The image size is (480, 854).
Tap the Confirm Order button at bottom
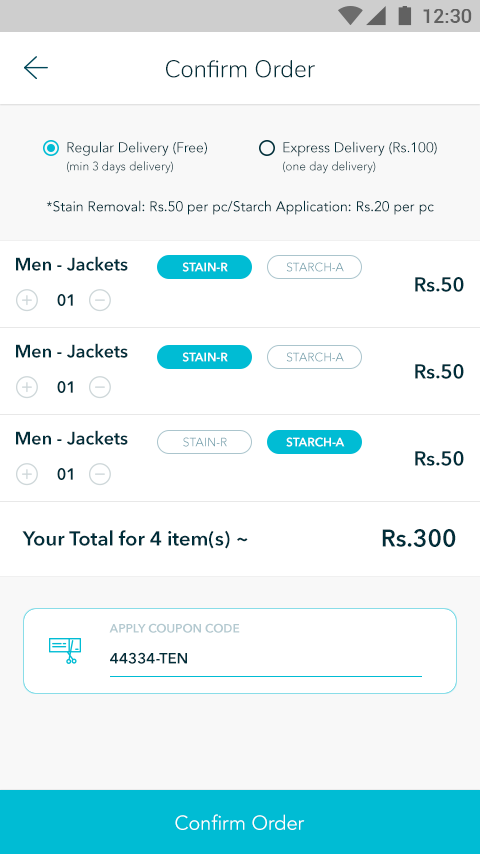point(240,822)
